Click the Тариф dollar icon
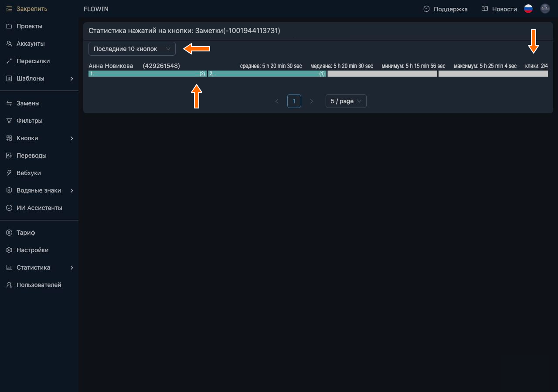The width and height of the screenshot is (558, 392). pos(9,233)
